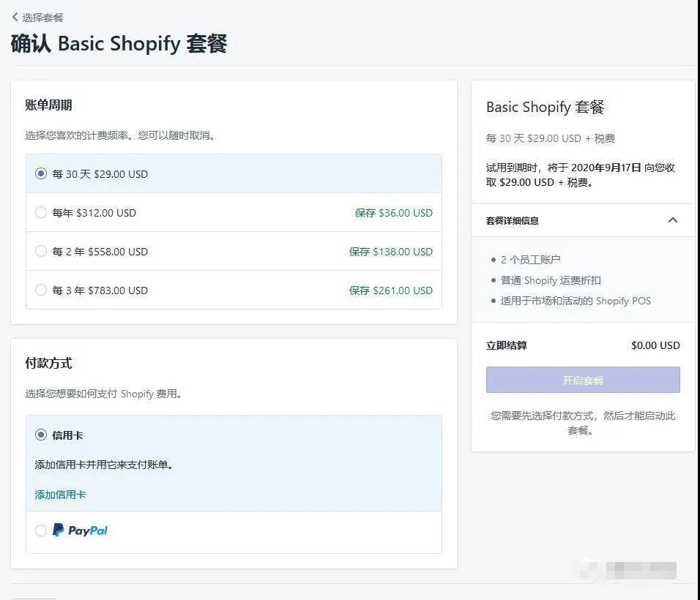Select PayPal as the payment method
The image size is (700, 600).
click(41, 529)
